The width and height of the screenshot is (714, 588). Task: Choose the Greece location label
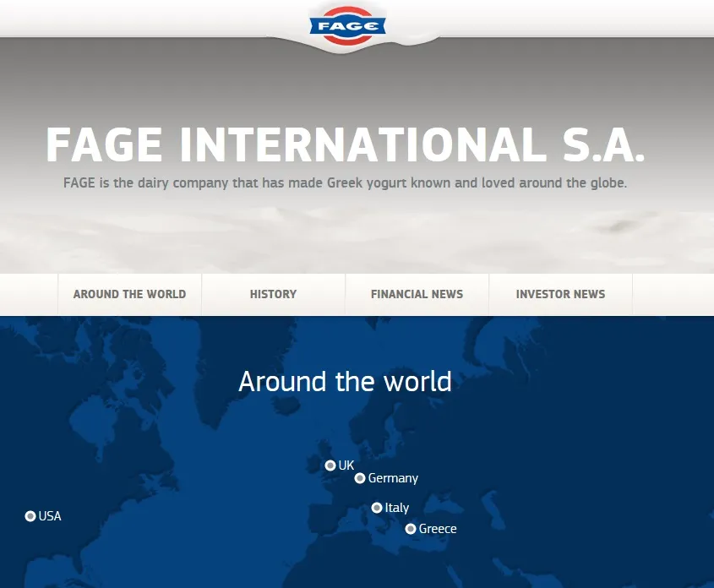(x=438, y=529)
